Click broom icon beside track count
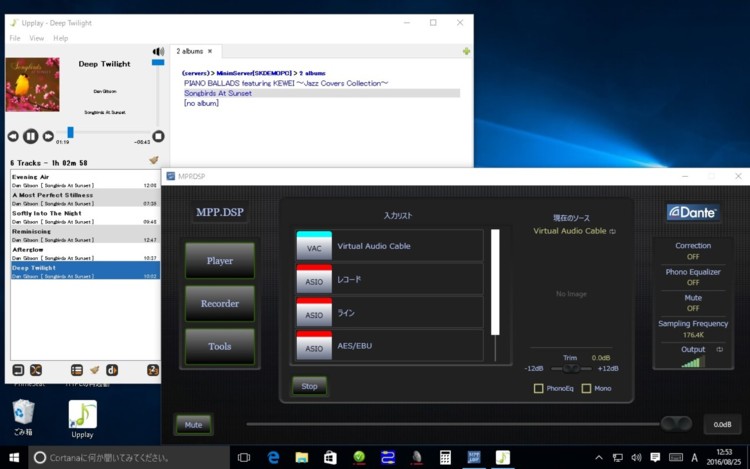 pyautogui.click(x=154, y=160)
